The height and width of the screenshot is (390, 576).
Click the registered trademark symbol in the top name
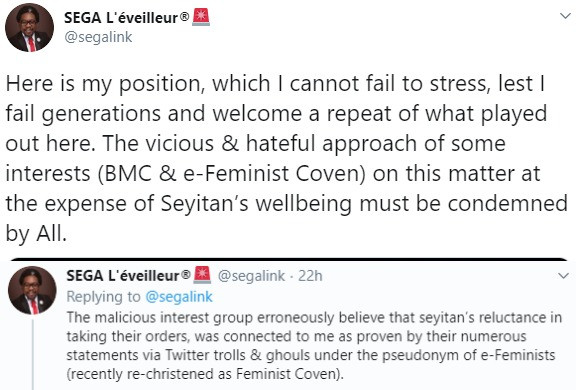coord(185,17)
